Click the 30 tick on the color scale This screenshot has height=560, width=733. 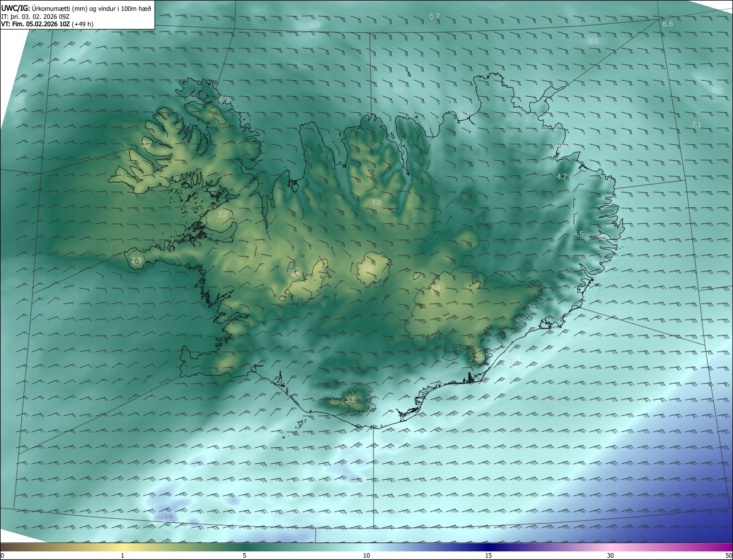click(x=610, y=555)
